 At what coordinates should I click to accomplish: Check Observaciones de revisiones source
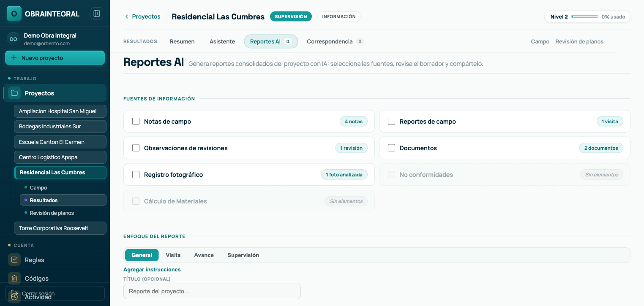click(x=136, y=148)
